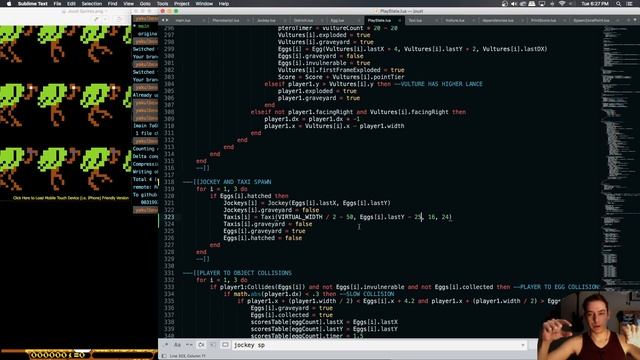Toggle whole word option in find bar
Screen dimensions: 640x360
coord(189,345)
